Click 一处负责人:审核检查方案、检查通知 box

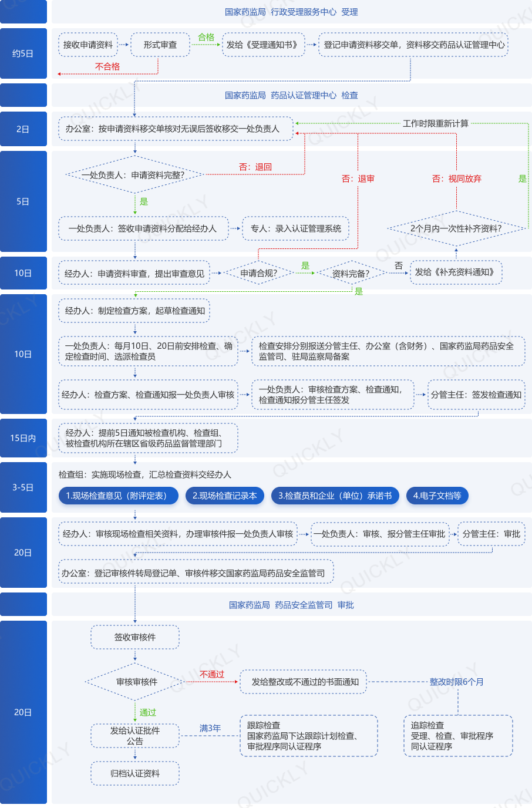tap(332, 395)
